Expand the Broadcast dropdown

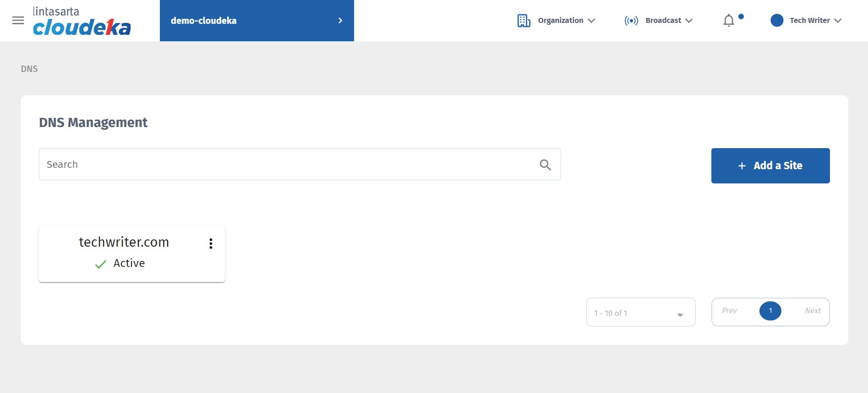tap(669, 21)
